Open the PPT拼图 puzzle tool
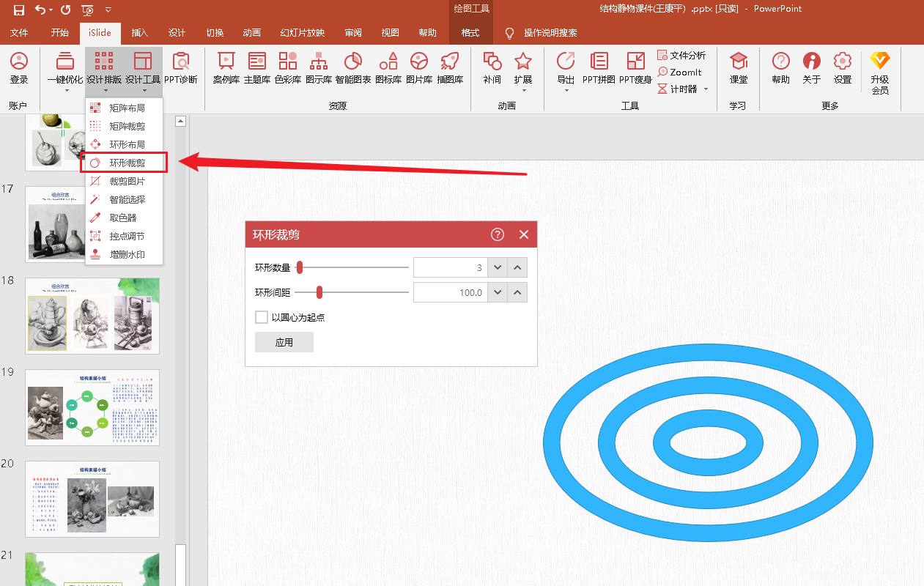The width and height of the screenshot is (924, 586). pyautogui.click(x=599, y=68)
